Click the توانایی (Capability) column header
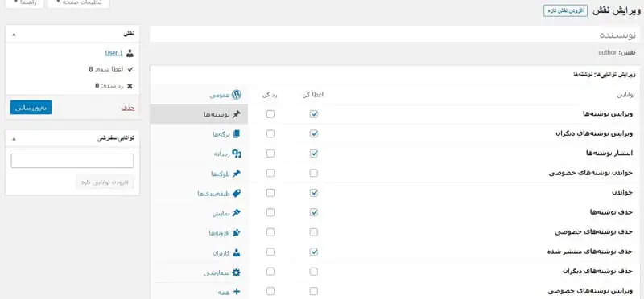644x299 pixels. [625, 95]
